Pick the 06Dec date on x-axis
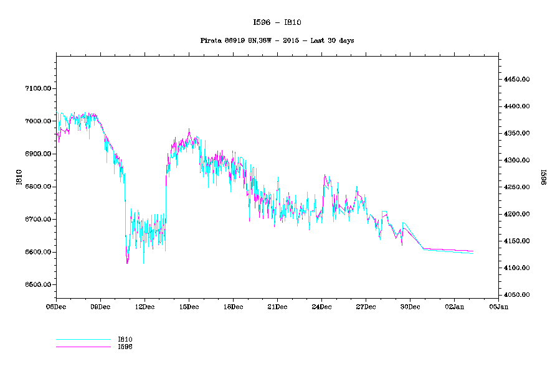Screen dimensions: 555x392 55,306
